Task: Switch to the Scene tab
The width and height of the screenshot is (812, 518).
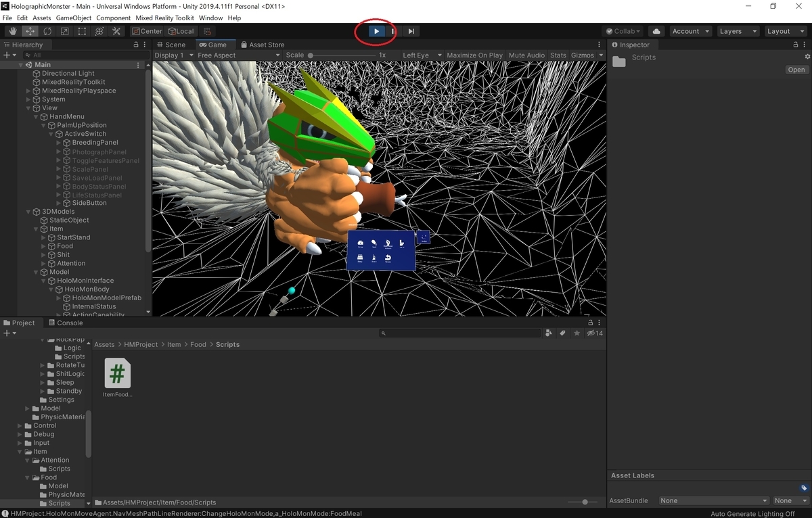Action: pos(171,45)
